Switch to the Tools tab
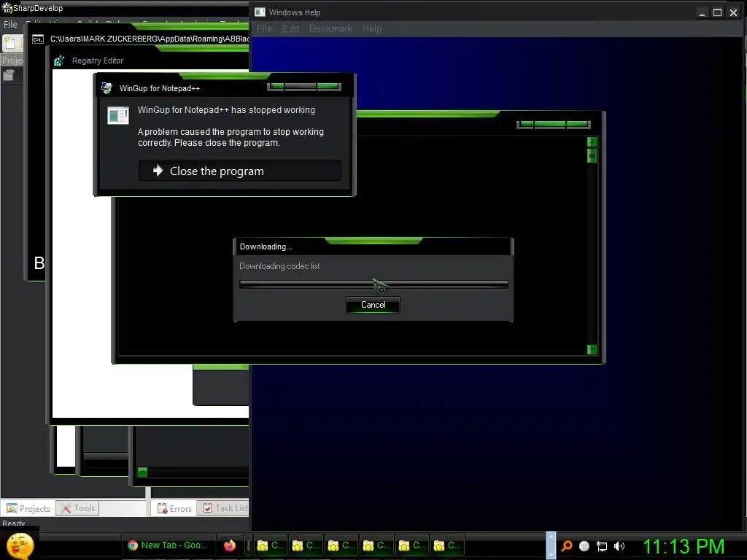The height and width of the screenshot is (560, 747). [x=77, y=508]
